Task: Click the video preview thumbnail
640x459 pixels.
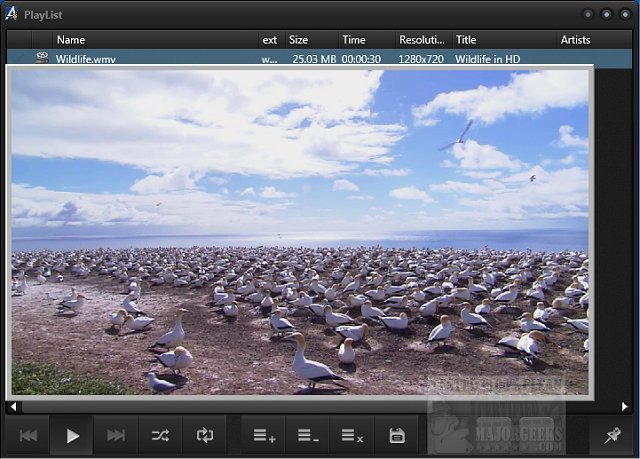Action: point(300,230)
